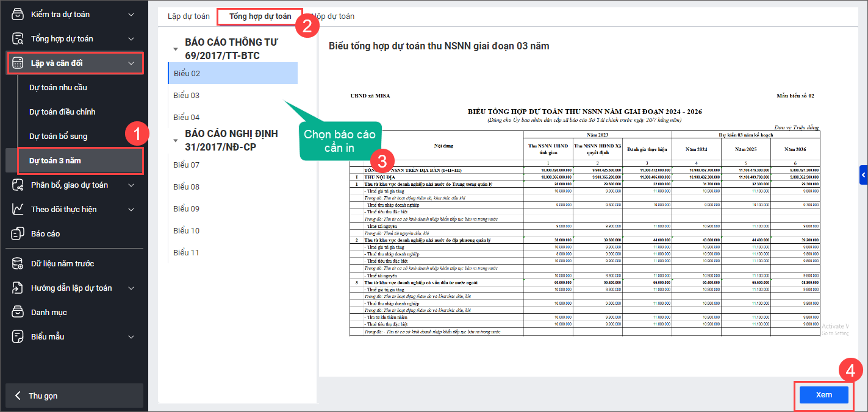Image resolution: width=868 pixels, height=412 pixels.
Task: Open Dự toán nhu cầu submenu item
Action: tap(58, 87)
